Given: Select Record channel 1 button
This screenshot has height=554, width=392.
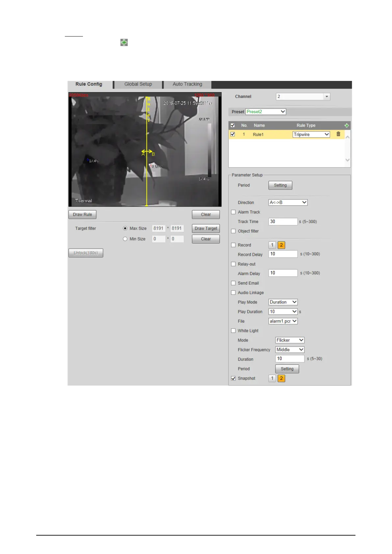Looking at the screenshot, I should [272, 245].
